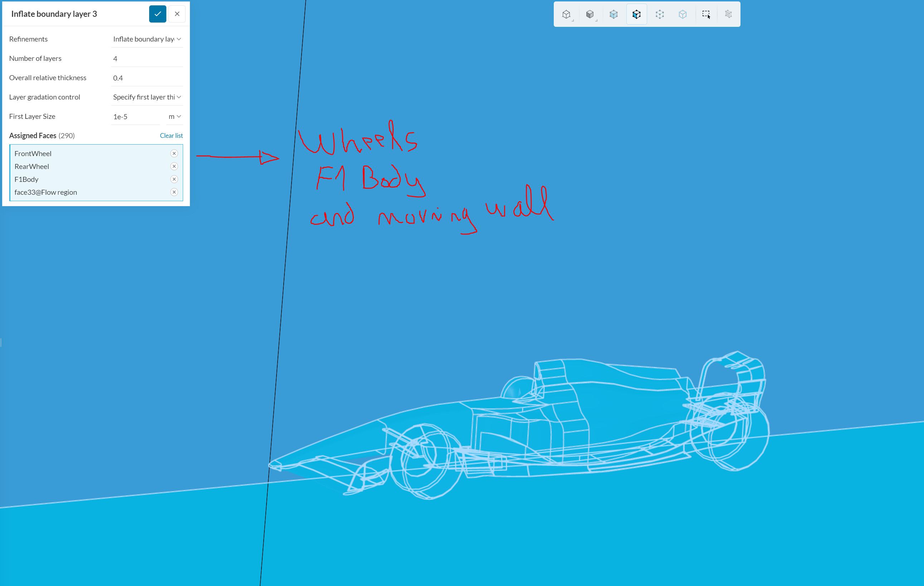This screenshot has width=924, height=586.
Task: Remove RearWheel from assigned faces
Action: tap(174, 166)
